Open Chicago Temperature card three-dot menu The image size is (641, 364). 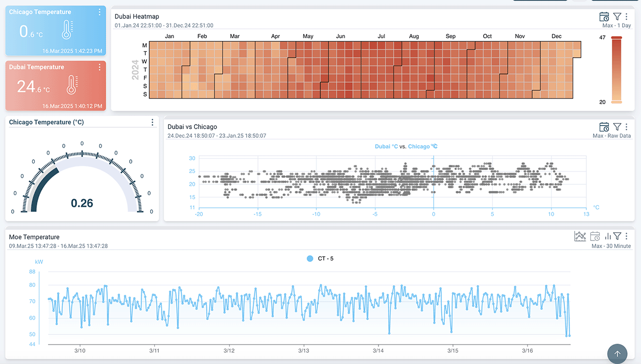[100, 12]
